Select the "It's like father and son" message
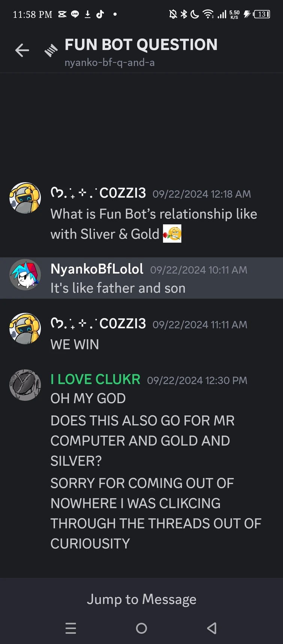This screenshot has width=283, height=644. click(x=118, y=288)
